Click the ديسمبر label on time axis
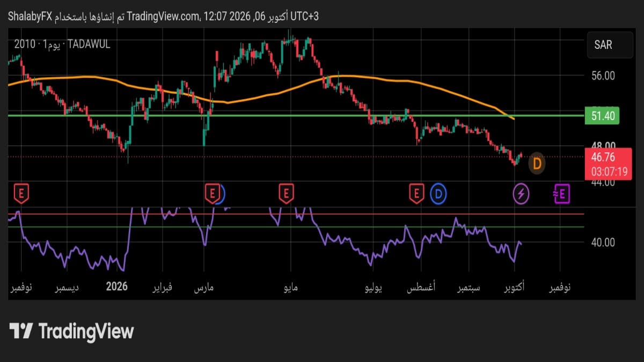 [67, 287]
